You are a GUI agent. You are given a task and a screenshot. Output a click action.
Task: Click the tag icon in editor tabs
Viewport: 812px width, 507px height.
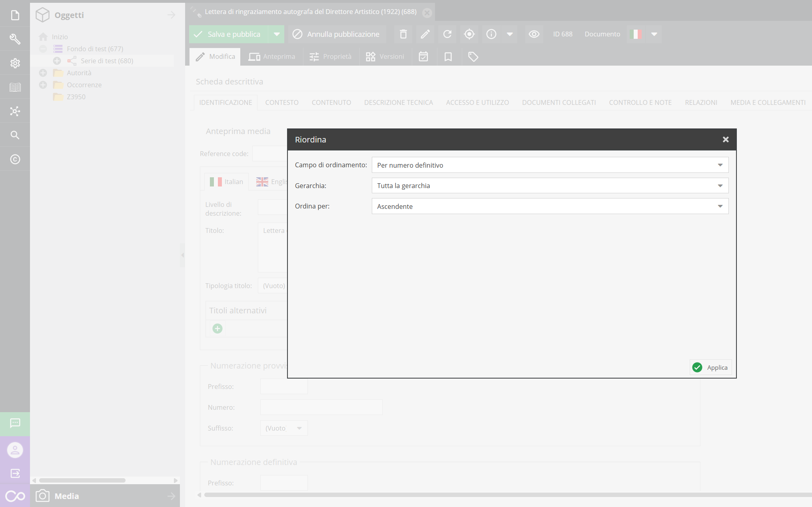click(473, 57)
